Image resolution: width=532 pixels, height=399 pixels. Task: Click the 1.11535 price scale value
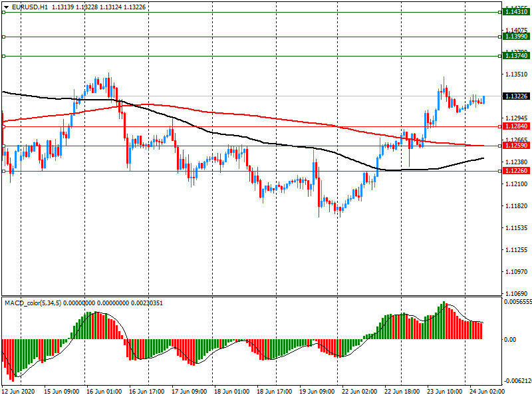point(517,228)
